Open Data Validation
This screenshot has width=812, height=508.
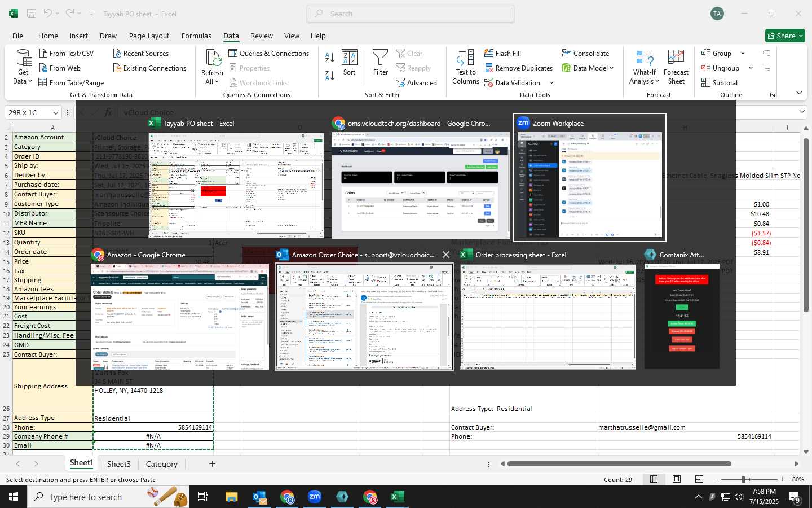click(x=513, y=82)
